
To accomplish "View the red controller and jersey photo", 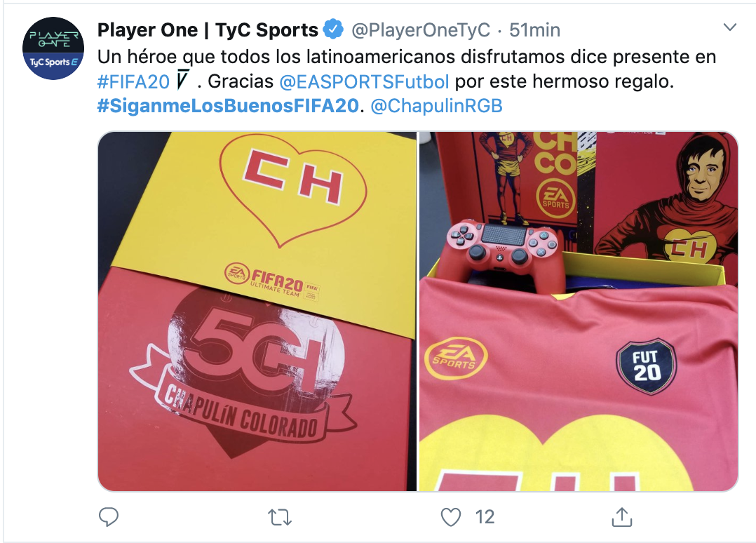I will [x=579, y=311].
